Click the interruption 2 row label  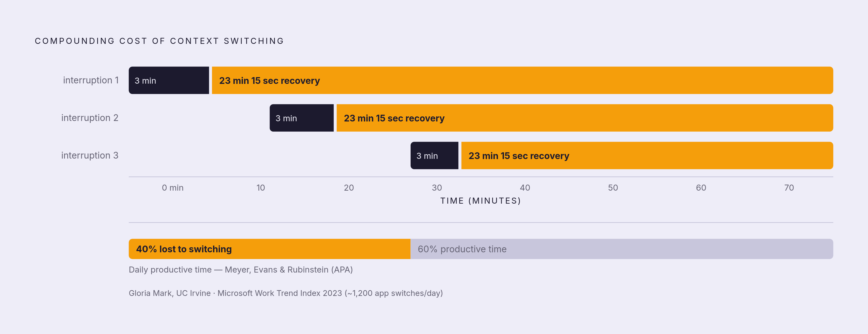(x=90, y=118)
